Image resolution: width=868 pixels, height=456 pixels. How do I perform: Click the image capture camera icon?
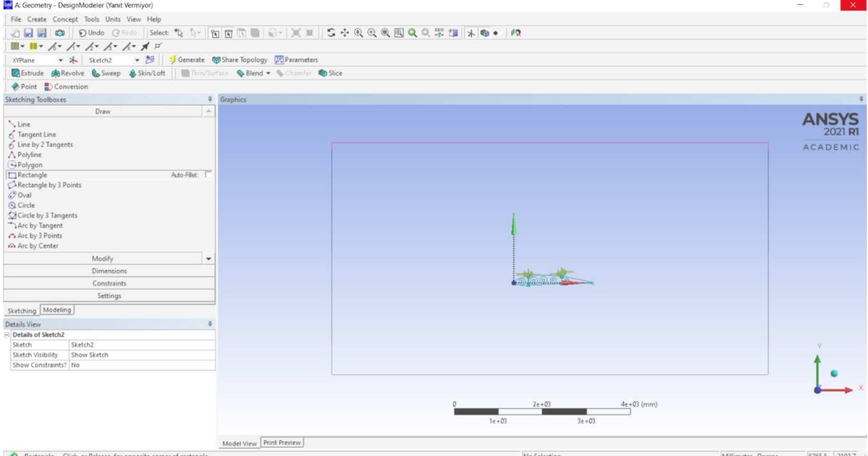pos(59,33)
